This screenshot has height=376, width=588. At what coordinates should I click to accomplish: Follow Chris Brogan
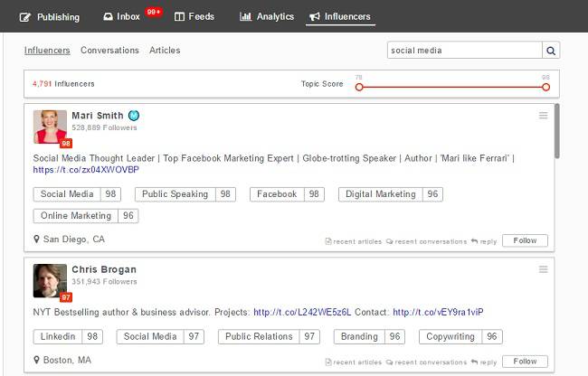(525, 362)
